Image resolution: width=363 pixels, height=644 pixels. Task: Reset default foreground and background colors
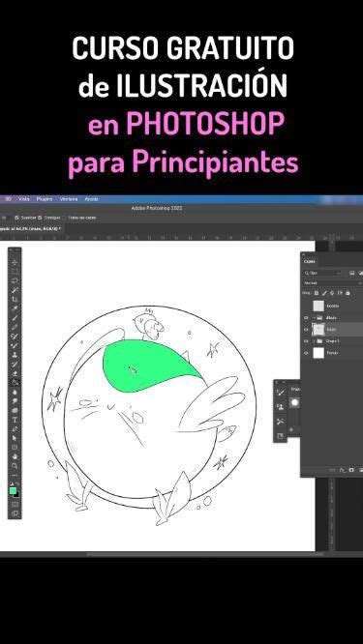[12, 483]
